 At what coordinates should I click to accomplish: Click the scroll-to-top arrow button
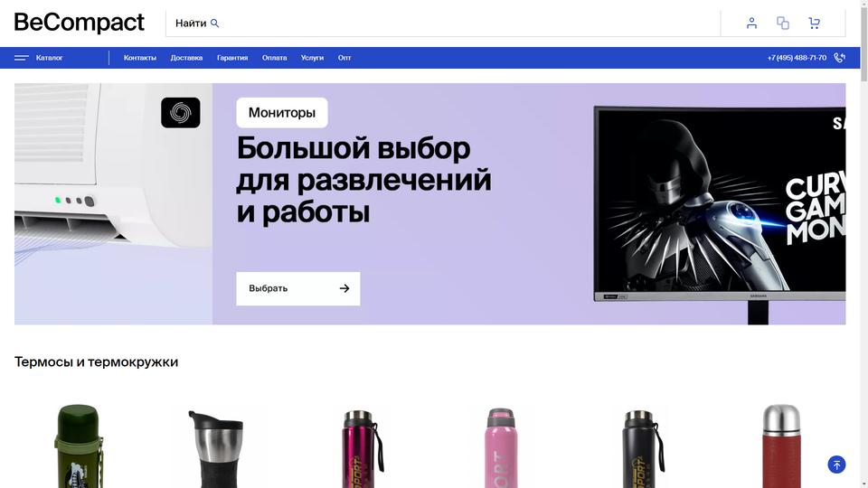click(x=836, y=465)
